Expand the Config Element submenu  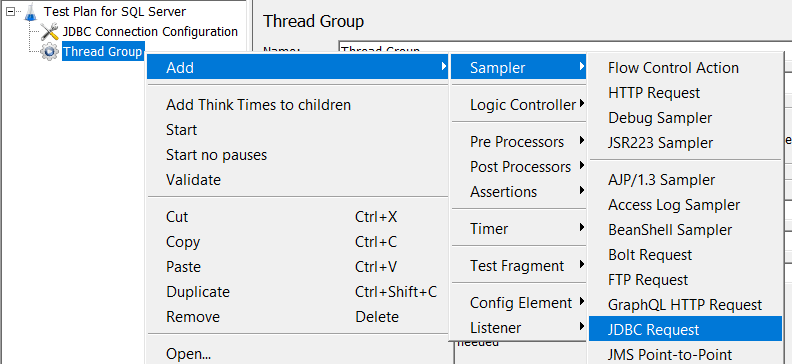pos(518,303)
